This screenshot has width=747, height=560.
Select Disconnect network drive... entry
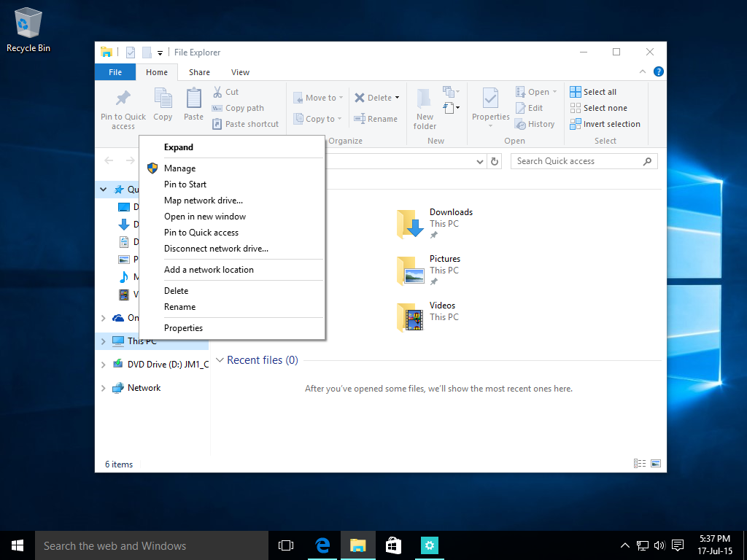pyautogui.click(x=232, y=249)
